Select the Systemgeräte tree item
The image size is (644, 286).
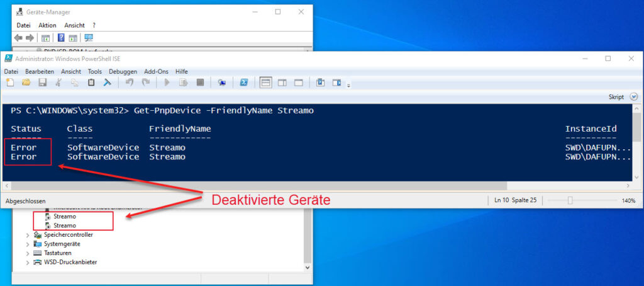[62, 244]
